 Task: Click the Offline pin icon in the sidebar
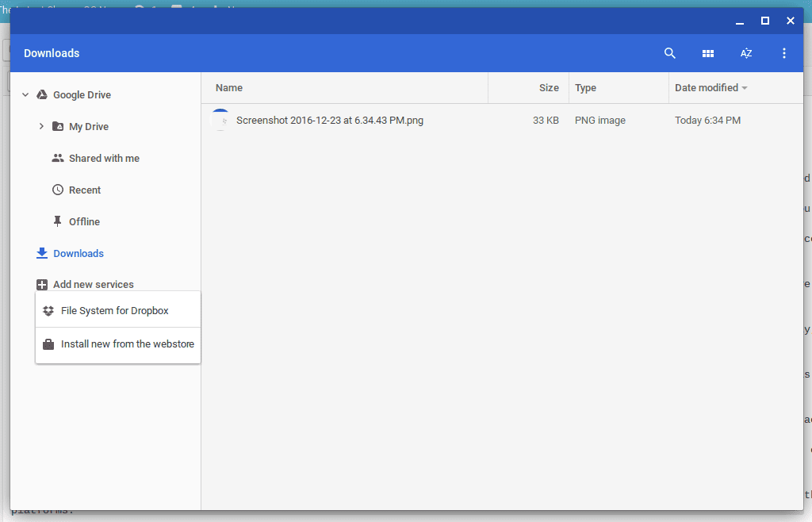[x=57, y=221]
